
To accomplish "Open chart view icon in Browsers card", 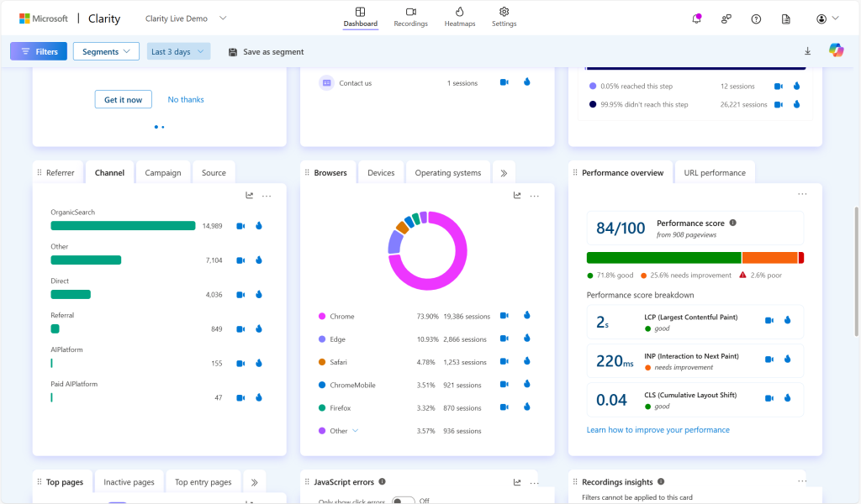I will (x=517, y=196).
